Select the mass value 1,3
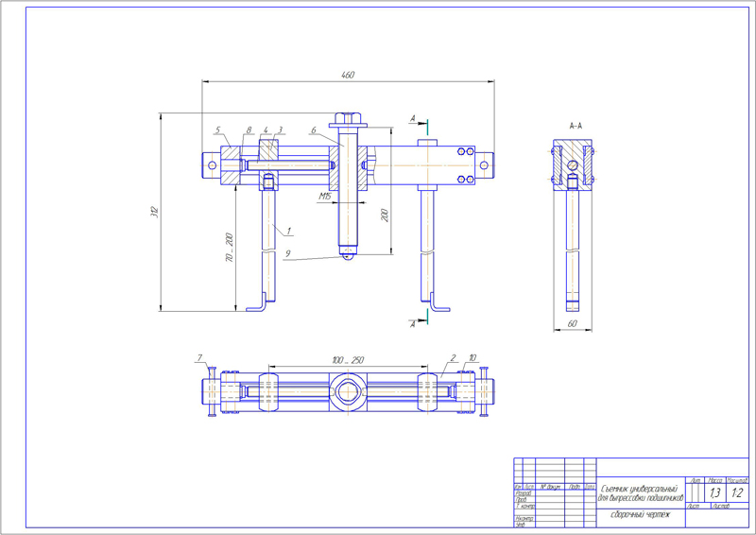 click(714, 493)
